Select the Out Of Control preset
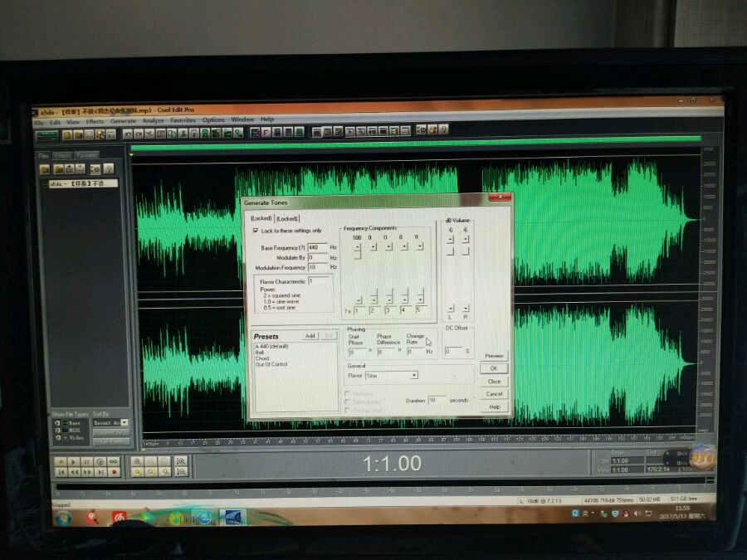Screen dimensions: 747x560 271,364
